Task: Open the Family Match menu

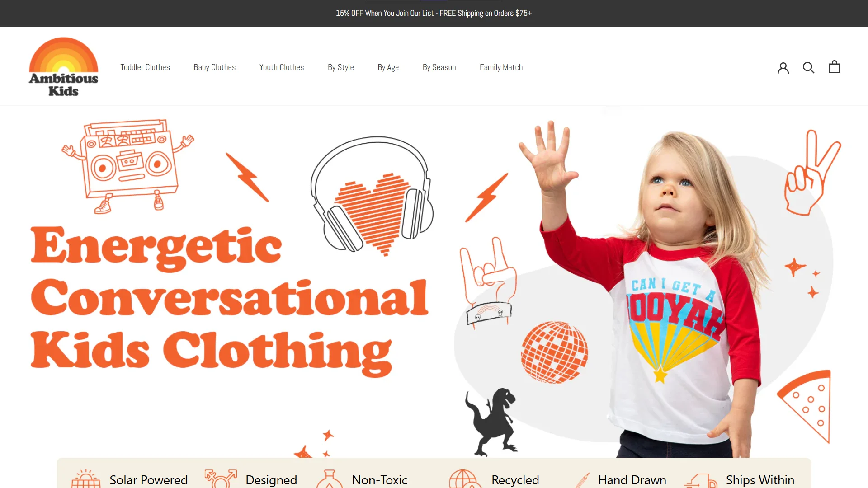Action: click(x=501, y=67)
